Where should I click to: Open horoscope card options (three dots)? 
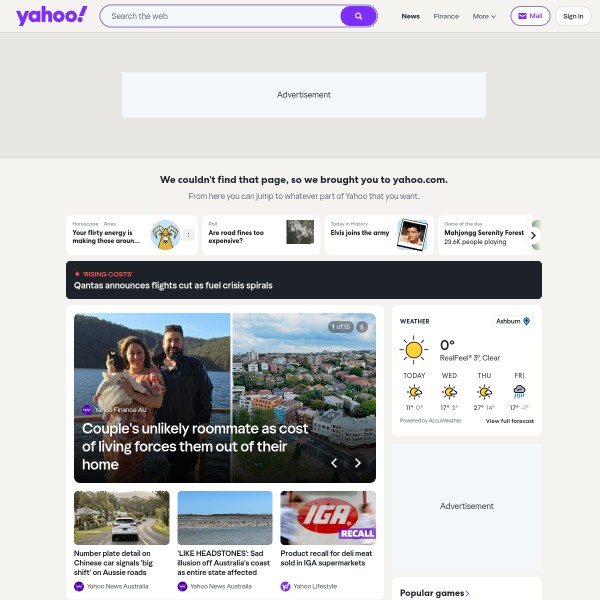(x=188, y=235)
